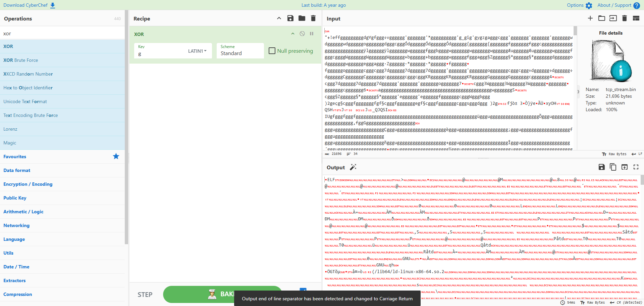Enable the Null preserving checkbox
Image resolution: width=644 pixels, height=306 pixels.
coord(272,51)
